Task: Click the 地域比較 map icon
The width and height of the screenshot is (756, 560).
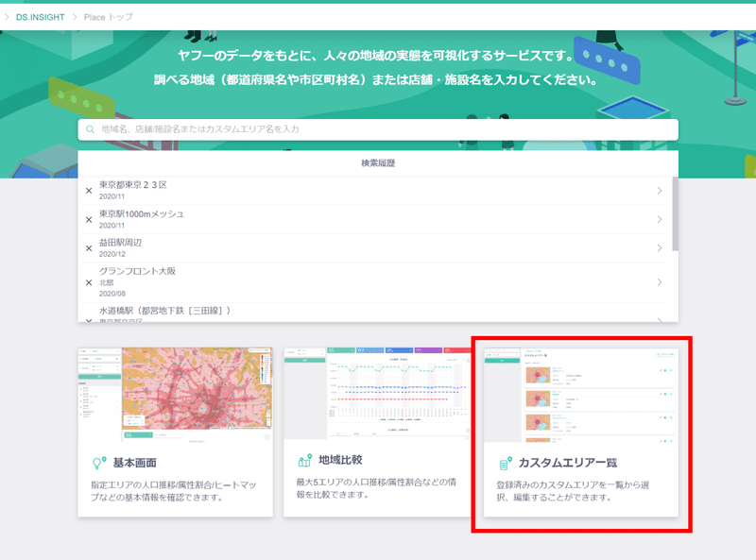Action: click(304, 461)
